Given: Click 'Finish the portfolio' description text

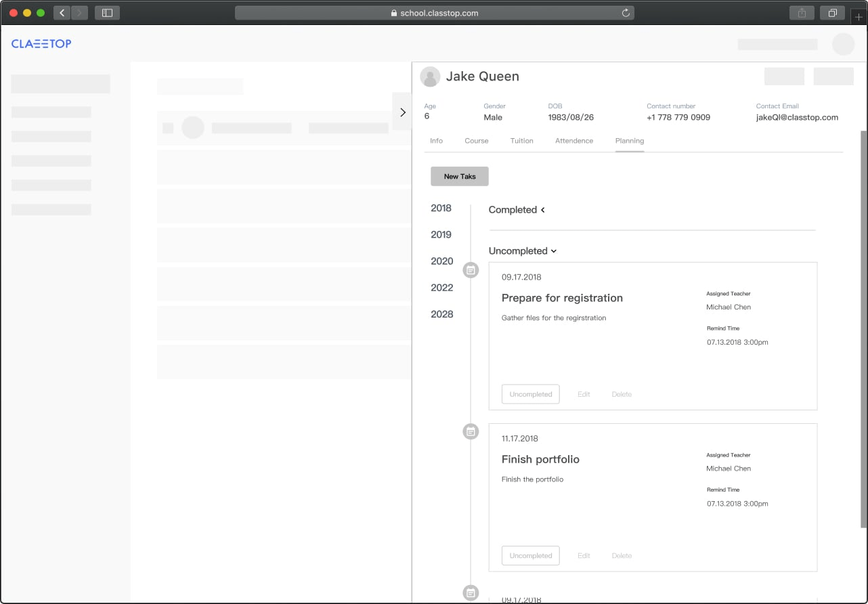Looking at the screenshot, I should tap(532, 479).
